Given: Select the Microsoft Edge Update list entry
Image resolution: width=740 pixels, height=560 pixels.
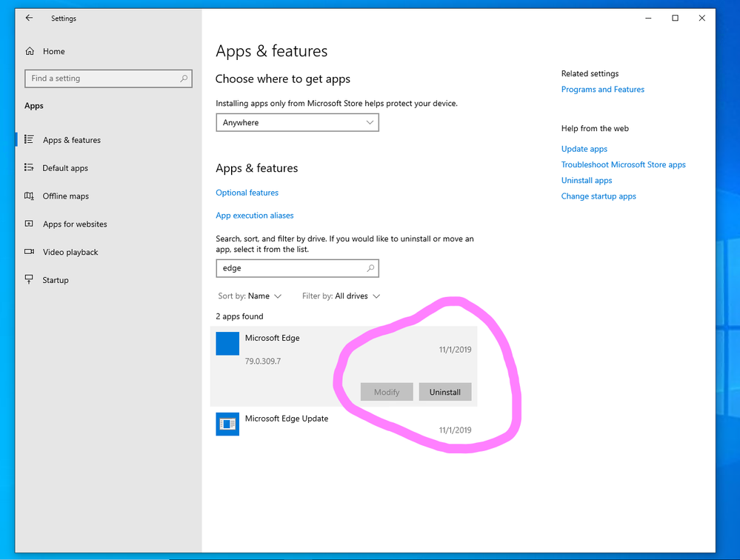Looking at the screenshot, I should pos(344,424).
